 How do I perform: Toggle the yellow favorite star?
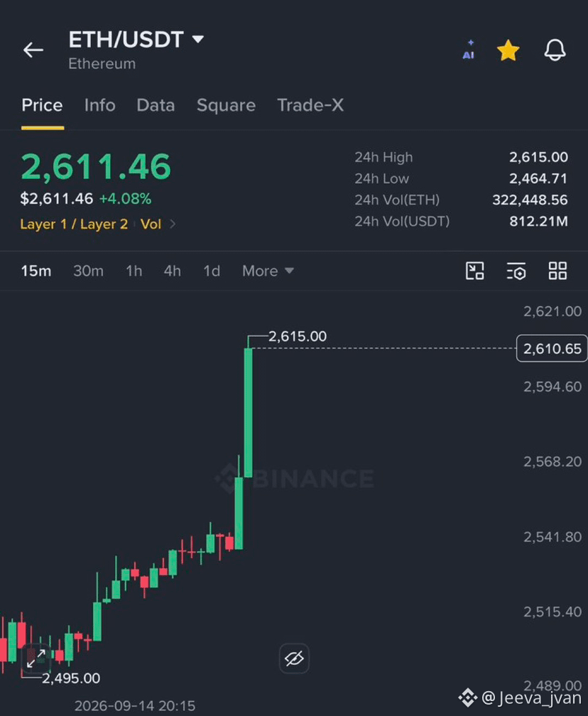coord(508,50)
